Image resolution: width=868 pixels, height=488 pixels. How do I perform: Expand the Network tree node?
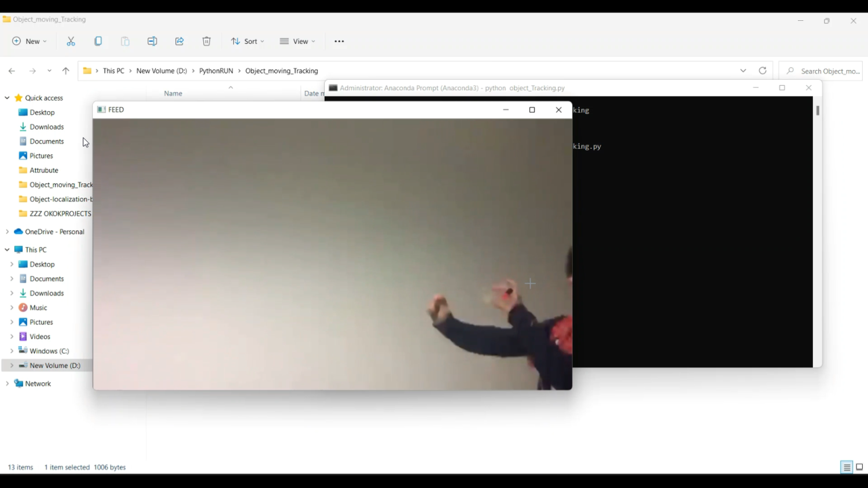point(7,384)
